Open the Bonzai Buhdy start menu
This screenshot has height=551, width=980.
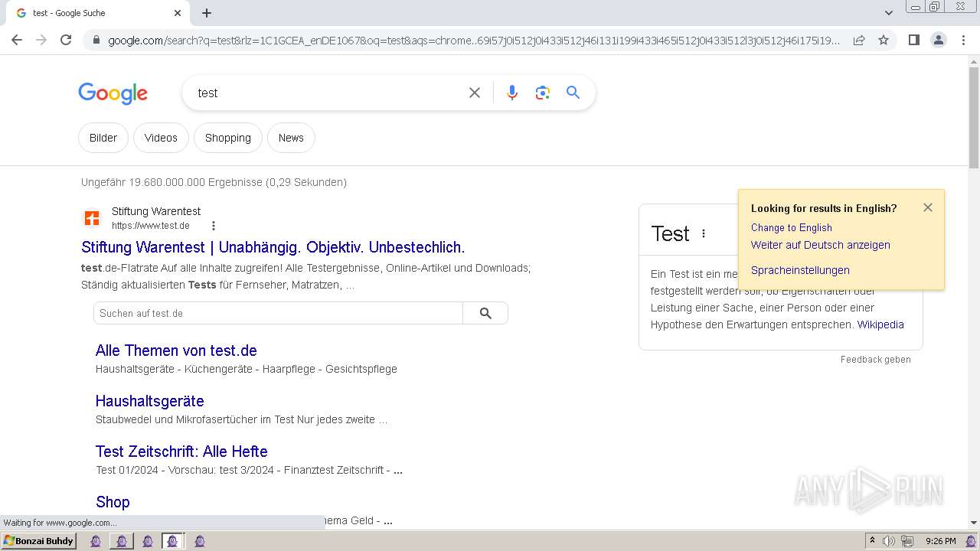coord(38,541)
